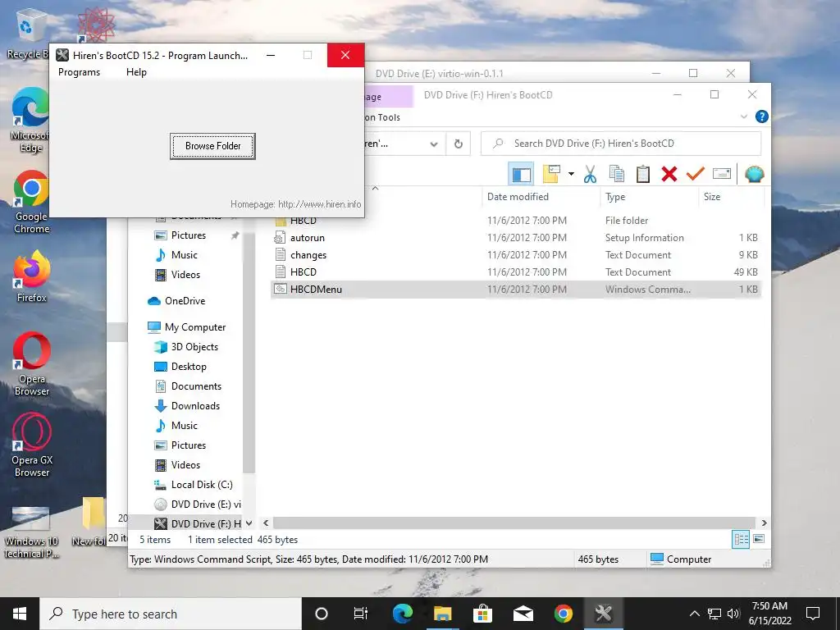Open the Programs menu in Hiren's launcher
The width and height of the screenshot is (840, 630).
pyautogui.click(x=79, y=72)
